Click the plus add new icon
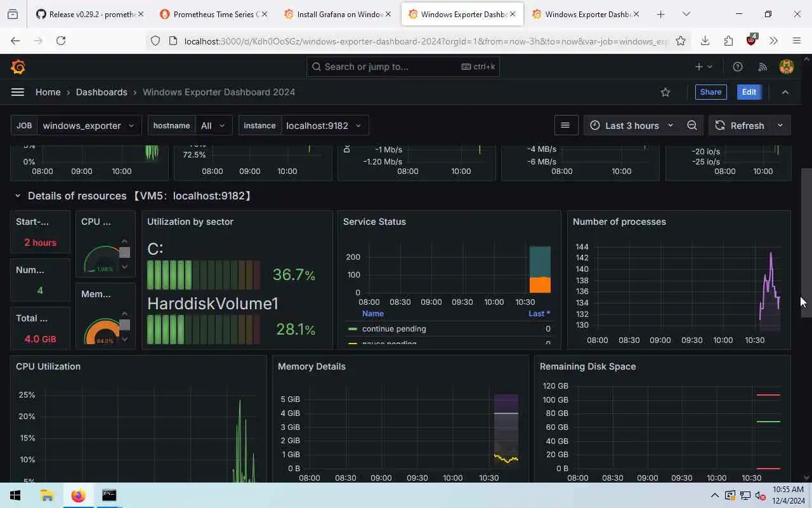Screen dimensions: 812x508 (704, 67)
